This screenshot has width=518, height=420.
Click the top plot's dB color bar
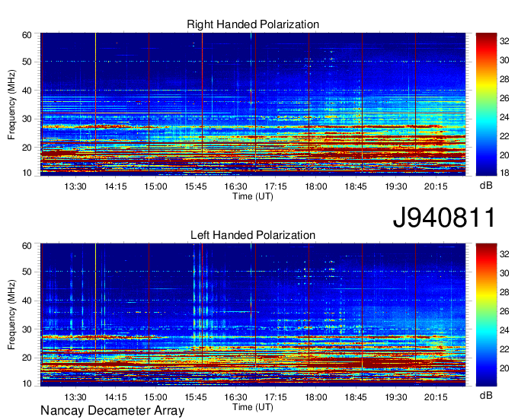pyautogui.click(x=486, y=104)
